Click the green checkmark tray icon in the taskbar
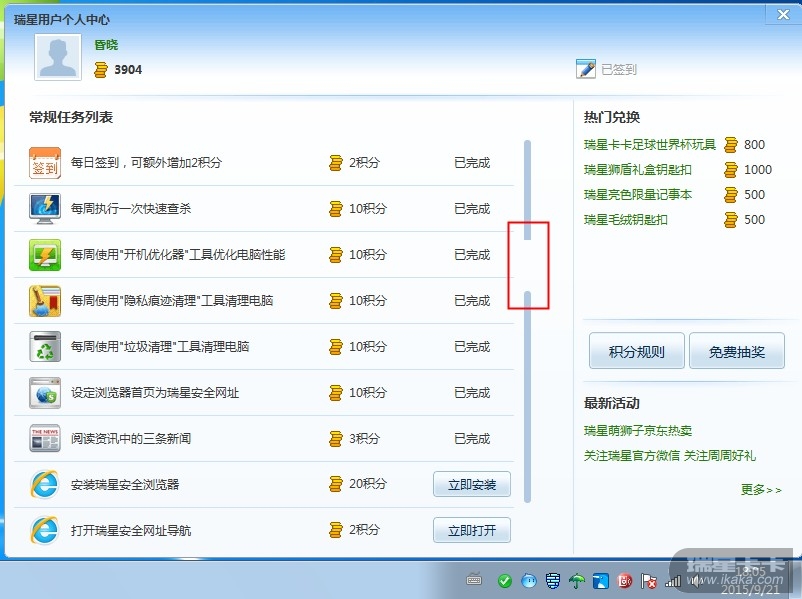802x599 pixels. 504,581
